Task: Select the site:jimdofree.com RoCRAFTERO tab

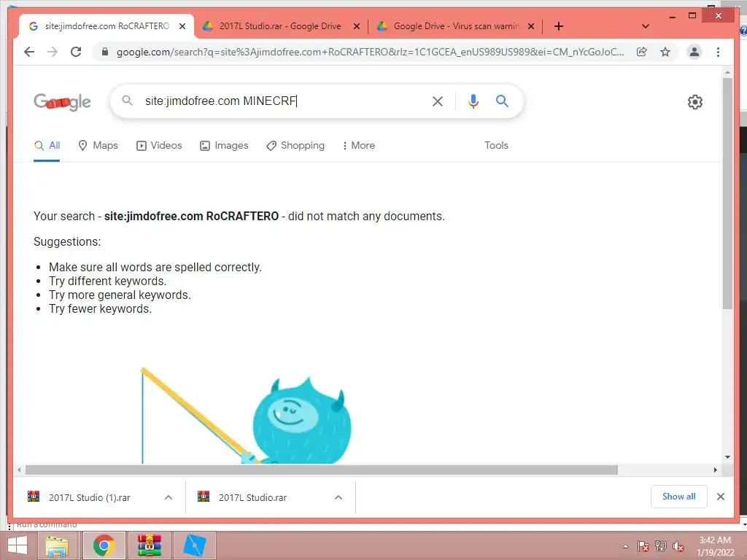Action: click(107, 26)
